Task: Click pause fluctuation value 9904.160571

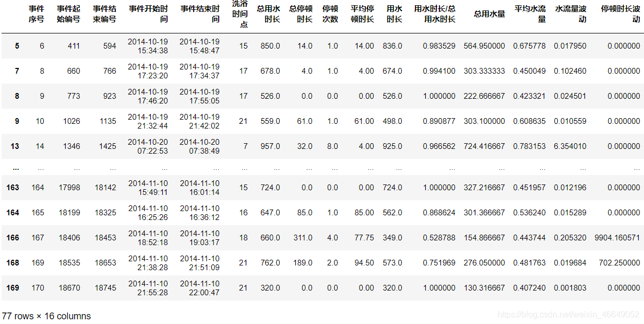Action: point(617,238)
